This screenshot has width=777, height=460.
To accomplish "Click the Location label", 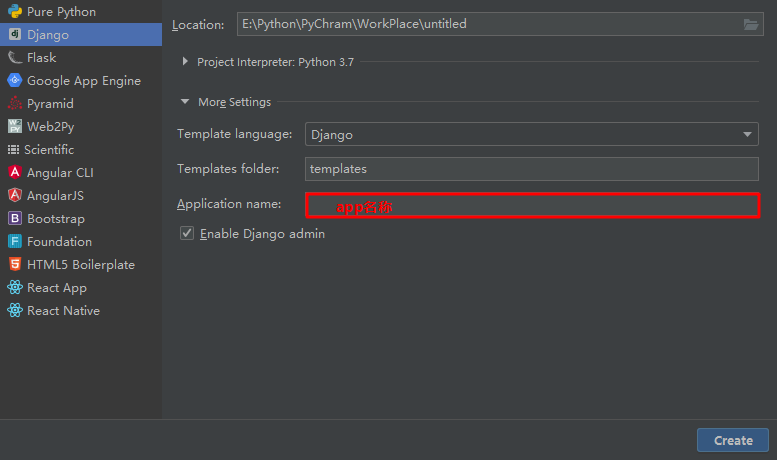I will (x=198, y=24).
